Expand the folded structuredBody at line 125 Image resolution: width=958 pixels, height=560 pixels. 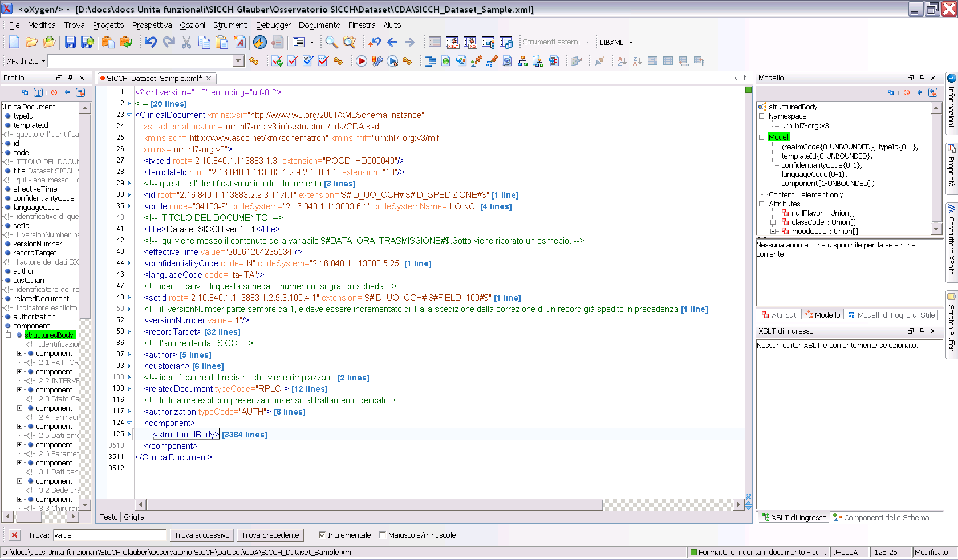click(129, 435)
